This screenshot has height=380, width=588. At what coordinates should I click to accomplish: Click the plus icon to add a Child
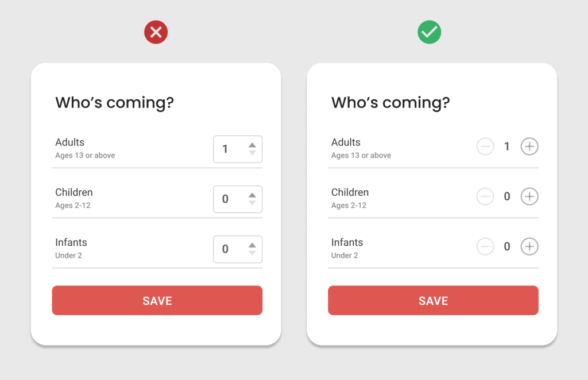point(529,196)
